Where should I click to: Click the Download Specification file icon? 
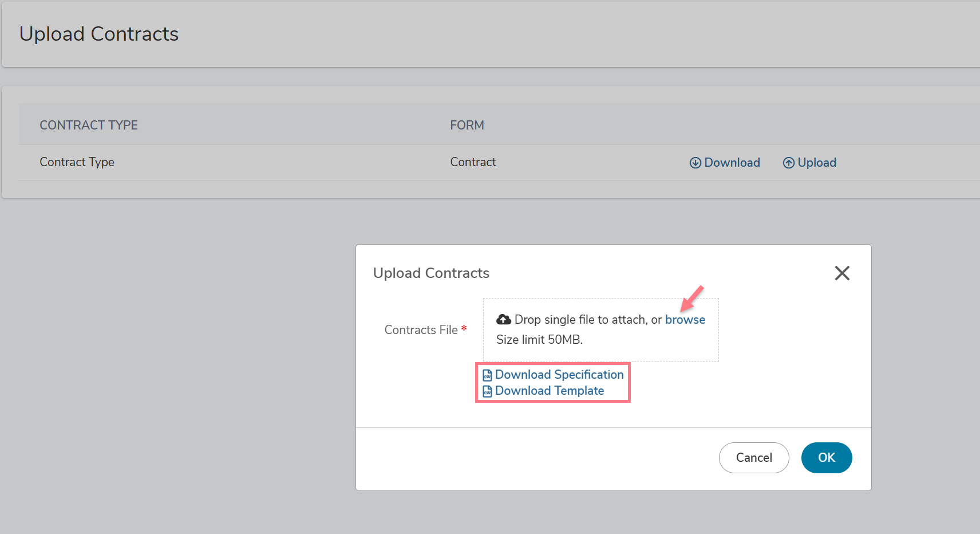(488, 375)
